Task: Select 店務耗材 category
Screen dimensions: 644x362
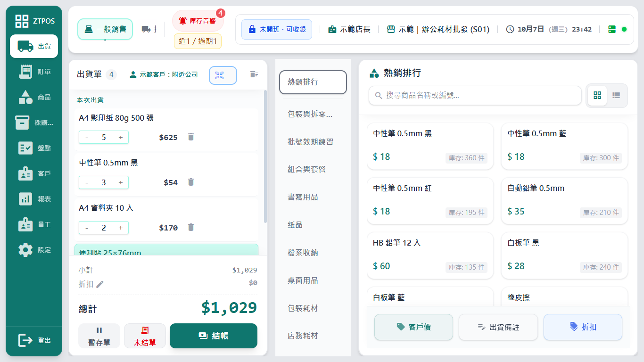Action: pyautogui.click(x=313, y=336)
